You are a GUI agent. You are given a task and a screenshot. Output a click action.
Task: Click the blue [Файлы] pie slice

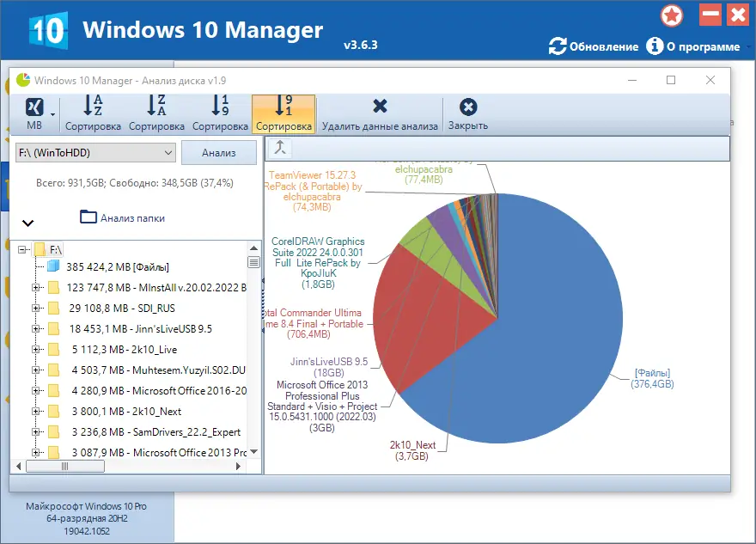coord(540,338)
